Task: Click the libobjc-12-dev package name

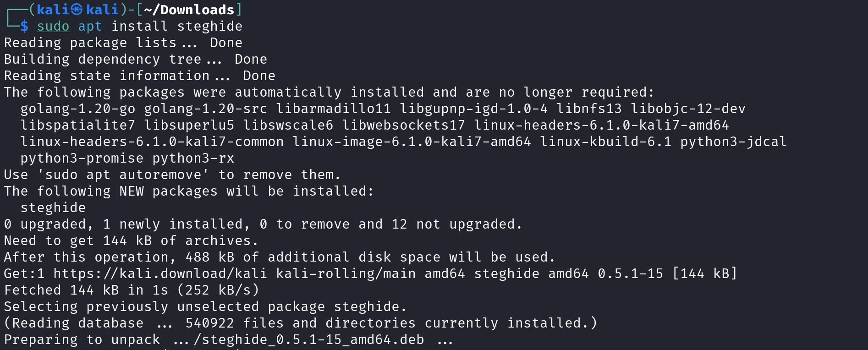Action: [688, 109]
